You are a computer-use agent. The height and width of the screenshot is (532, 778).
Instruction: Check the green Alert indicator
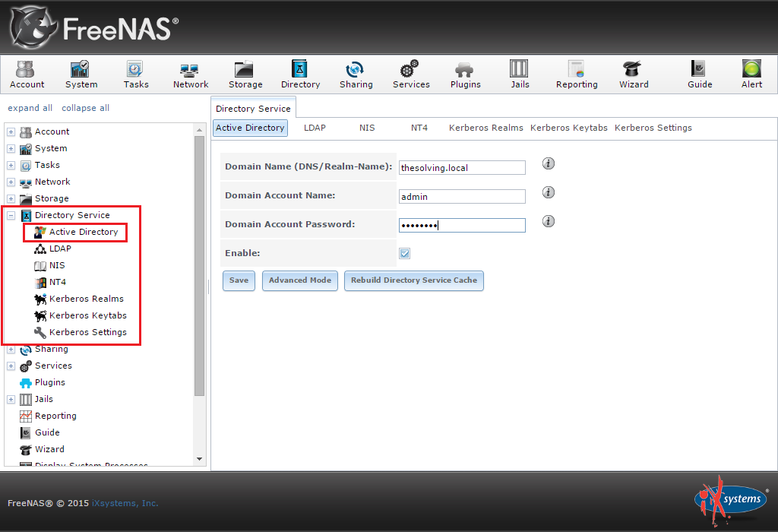[x=751, y=74]
